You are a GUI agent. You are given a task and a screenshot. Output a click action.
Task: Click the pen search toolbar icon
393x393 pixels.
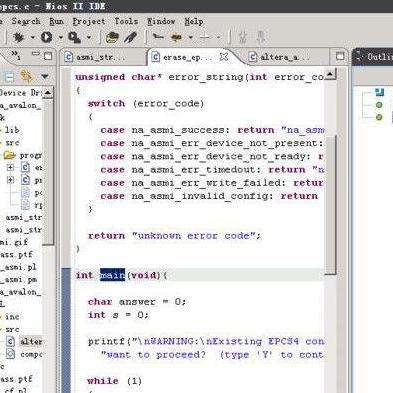point(130,37)
